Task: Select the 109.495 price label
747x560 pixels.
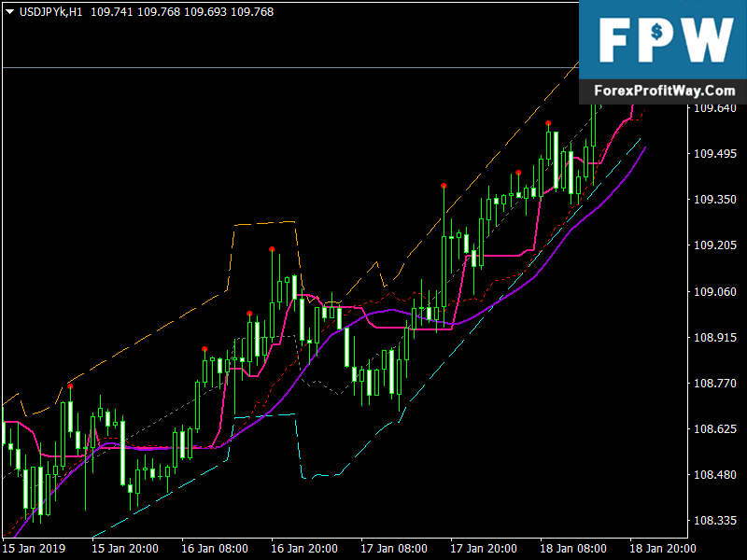Action: pos(715,154)
